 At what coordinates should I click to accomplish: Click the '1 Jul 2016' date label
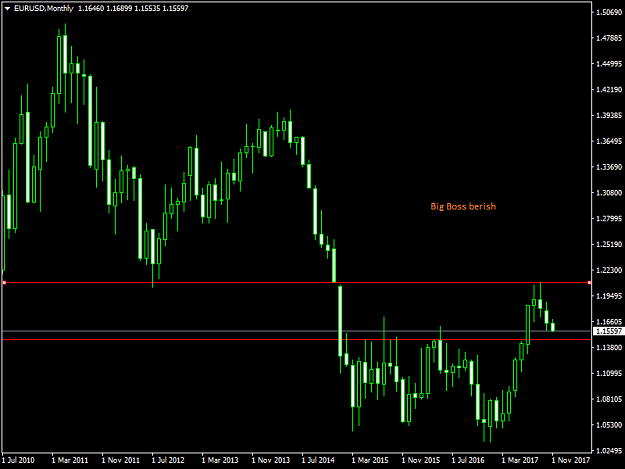468,460
